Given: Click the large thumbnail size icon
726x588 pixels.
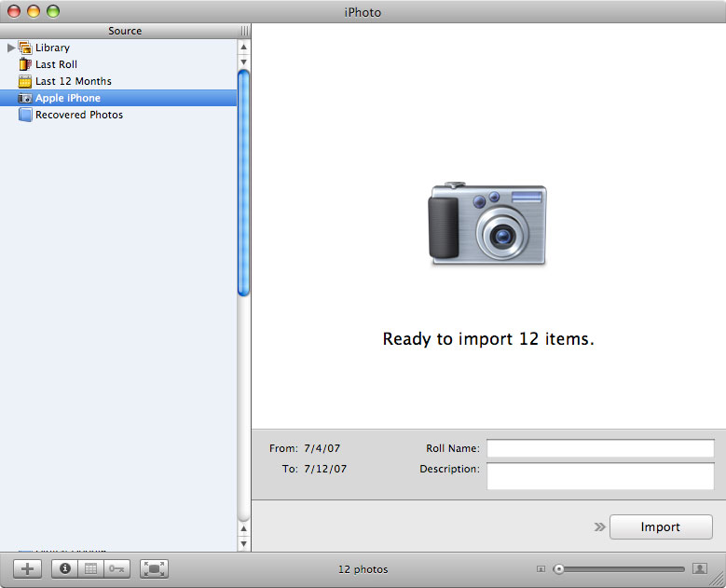Looking at the screenshot, I should tap(700, 568).
